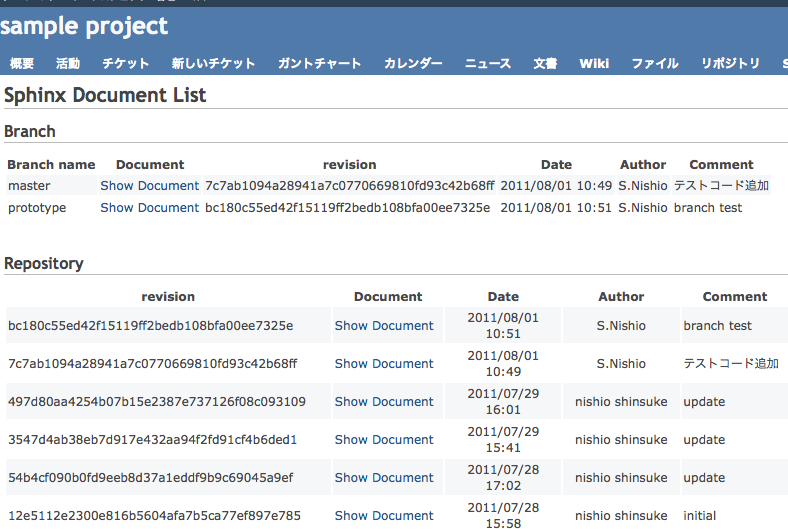
Task: Click the Branch name column header
Action: [51, 165]
